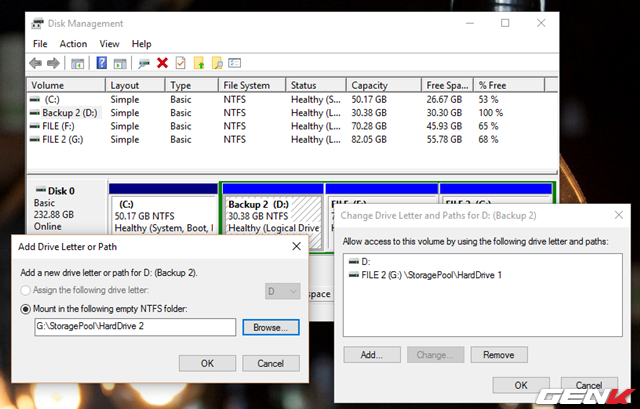Viewport: 640px width, 409px height.
Task: Click the Show/Hide Console Tree icon
Action: [78, 63]
